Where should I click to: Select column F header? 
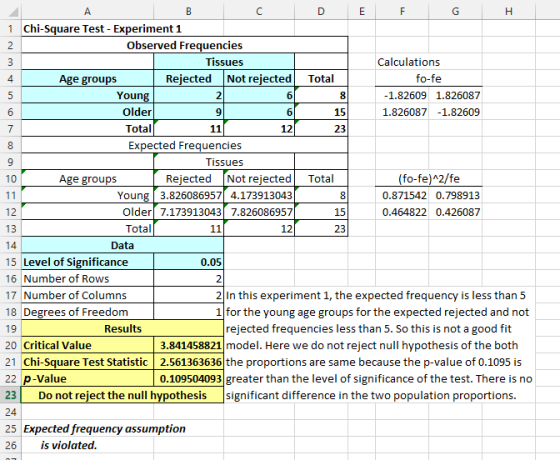pyautogui.click(x=402, y=11)
